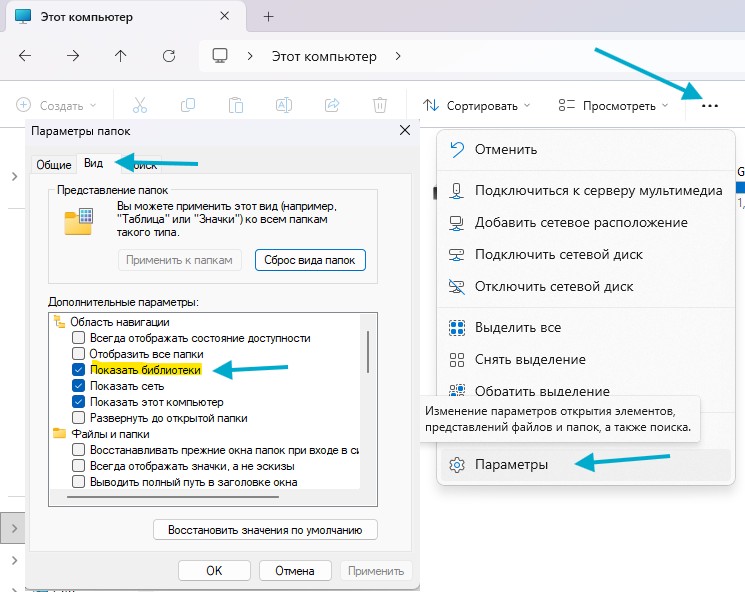Enable 'Всегда отображать значки, а не эскизы'

pyautogui.click(x=78, y=466)
